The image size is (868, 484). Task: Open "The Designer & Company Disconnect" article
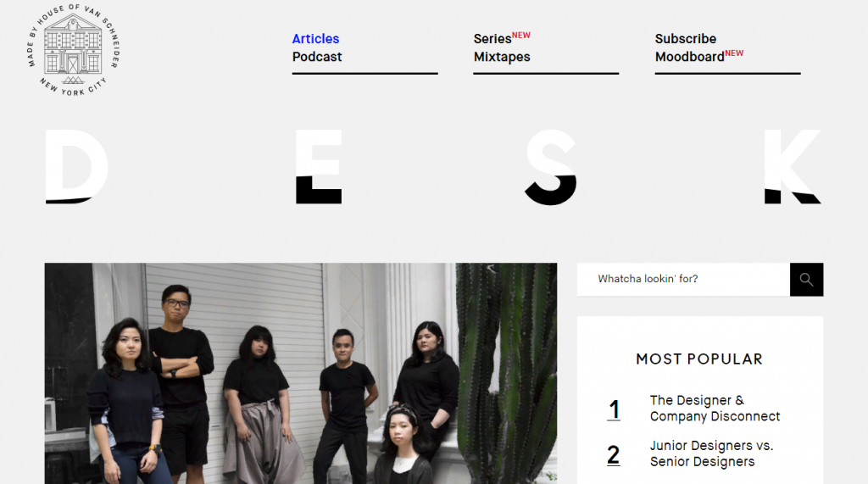(715, 408)
